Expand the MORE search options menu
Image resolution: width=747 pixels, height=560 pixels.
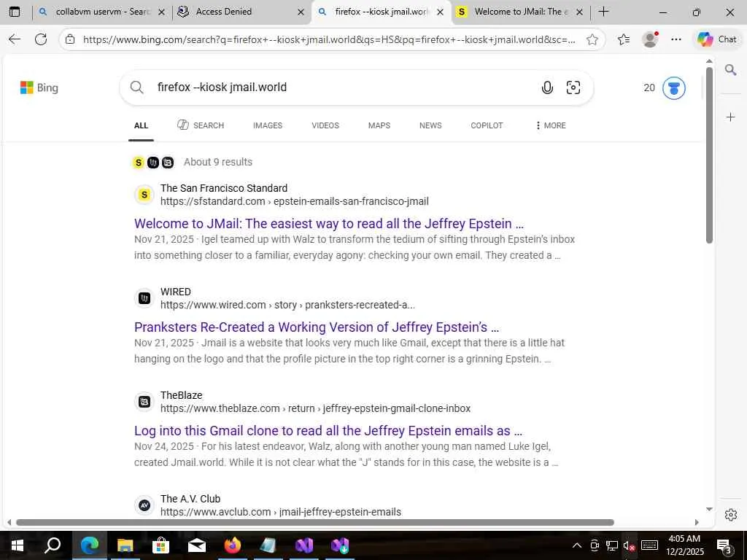tap(551, 125)
